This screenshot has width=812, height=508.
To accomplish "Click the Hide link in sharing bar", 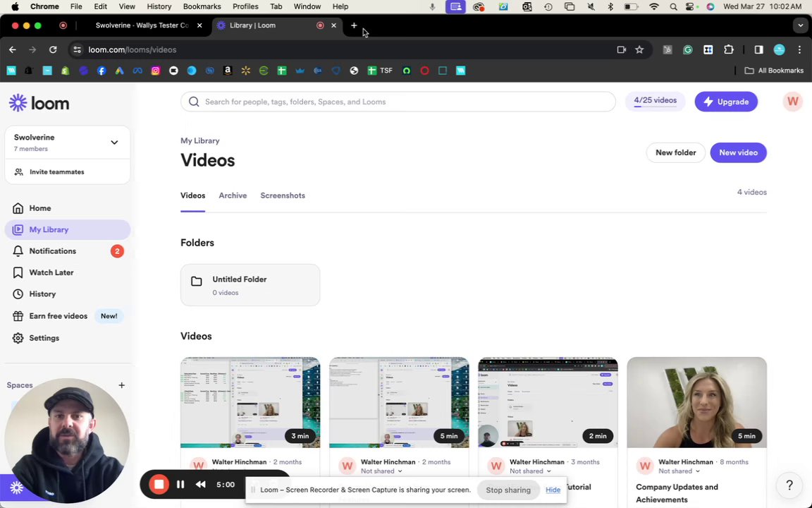I will (553, 490).
